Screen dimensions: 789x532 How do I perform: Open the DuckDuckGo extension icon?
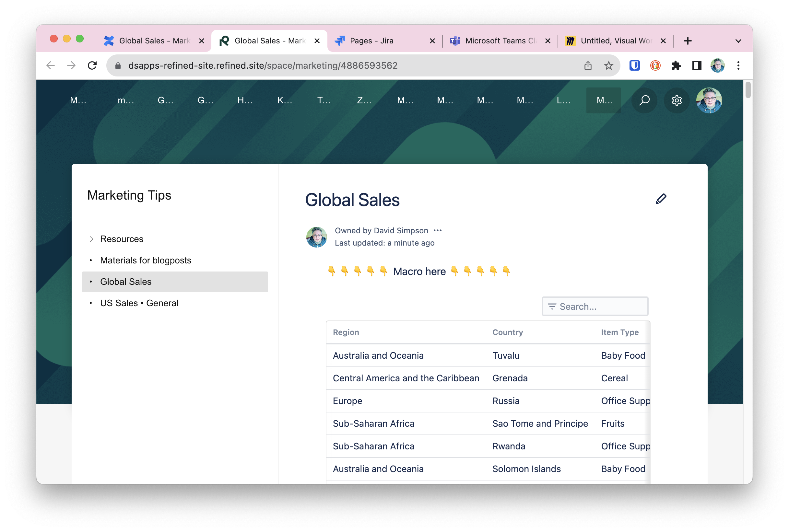pyautogui.click(x=655, y=65)
